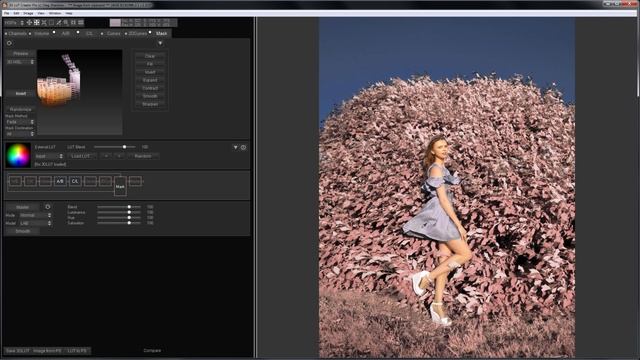Open the File menu

(x=7, y=13)
